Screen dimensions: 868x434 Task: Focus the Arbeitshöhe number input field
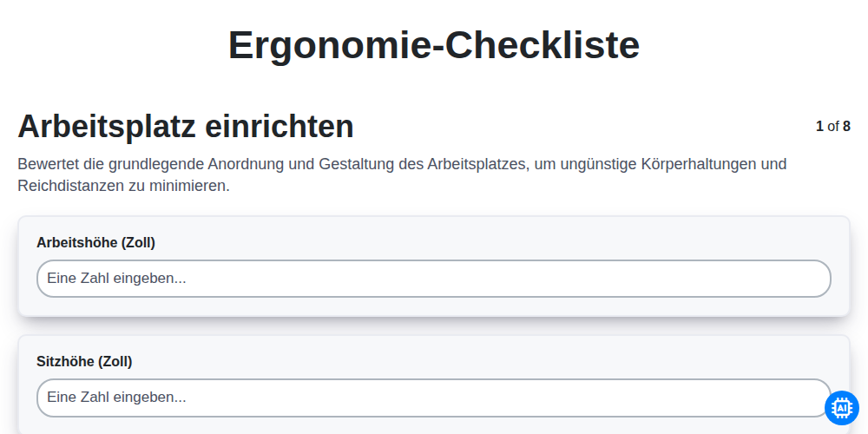[434, 279]
